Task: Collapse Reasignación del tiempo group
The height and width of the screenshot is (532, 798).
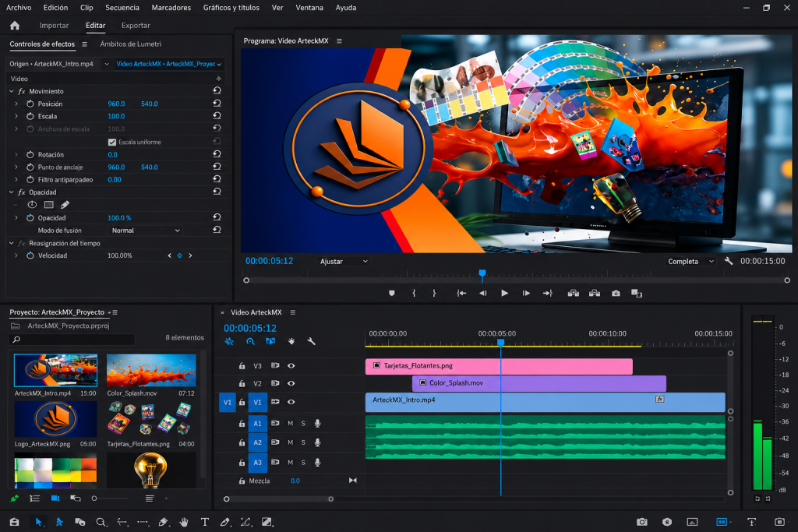Action: click(x=11, y=243)
